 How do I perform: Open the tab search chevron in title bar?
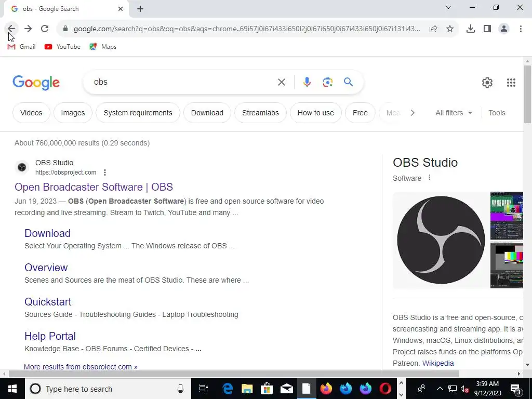pos(448,7)
